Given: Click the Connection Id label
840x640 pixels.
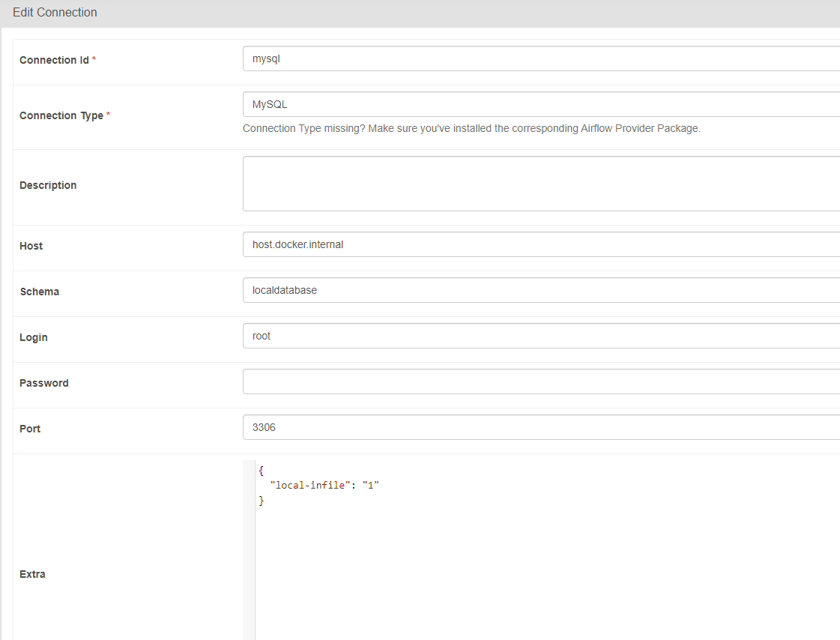Looking at the screenshot, I should point(54,60).
